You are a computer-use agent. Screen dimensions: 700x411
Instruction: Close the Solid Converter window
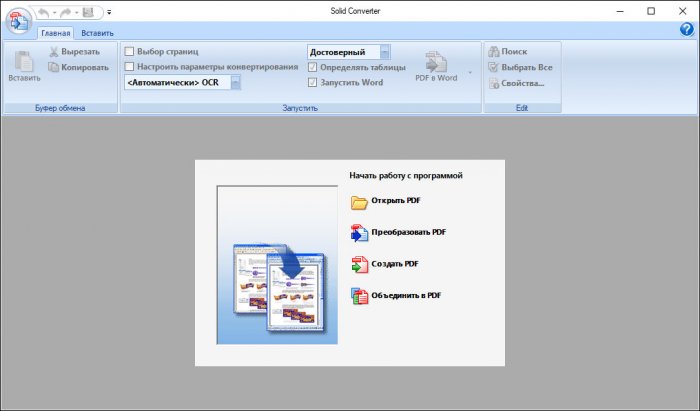click(683, 11)
